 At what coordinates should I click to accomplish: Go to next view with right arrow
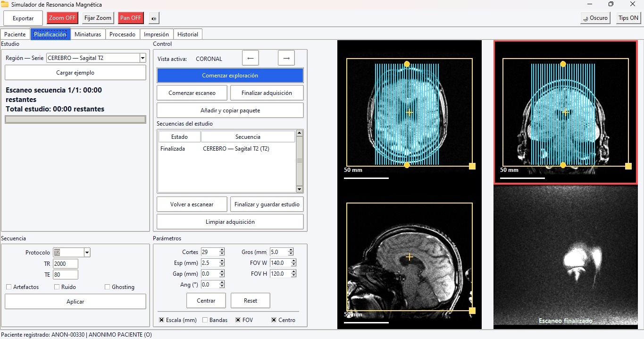coord(286,58)
